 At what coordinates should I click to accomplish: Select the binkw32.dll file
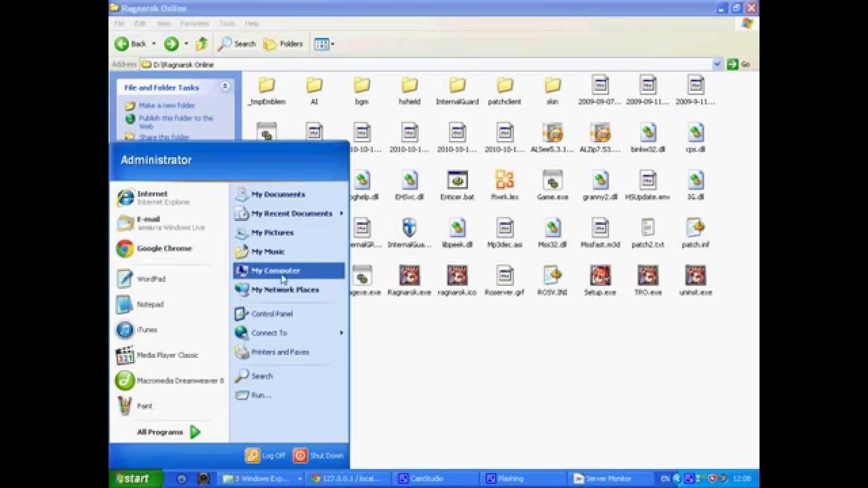[x=648, y=138]
